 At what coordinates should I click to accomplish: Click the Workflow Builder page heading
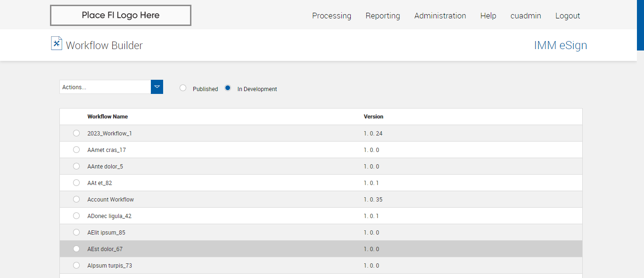[x=104, y=45]
